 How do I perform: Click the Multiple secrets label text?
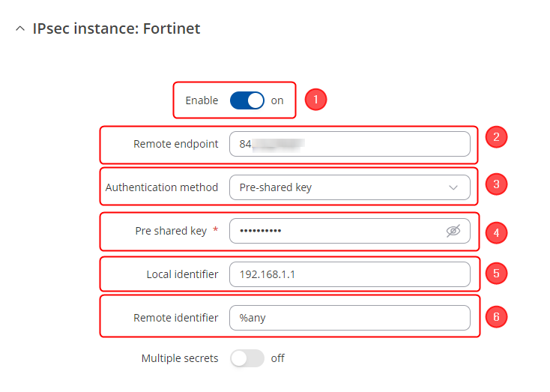(x=180, y=358)
